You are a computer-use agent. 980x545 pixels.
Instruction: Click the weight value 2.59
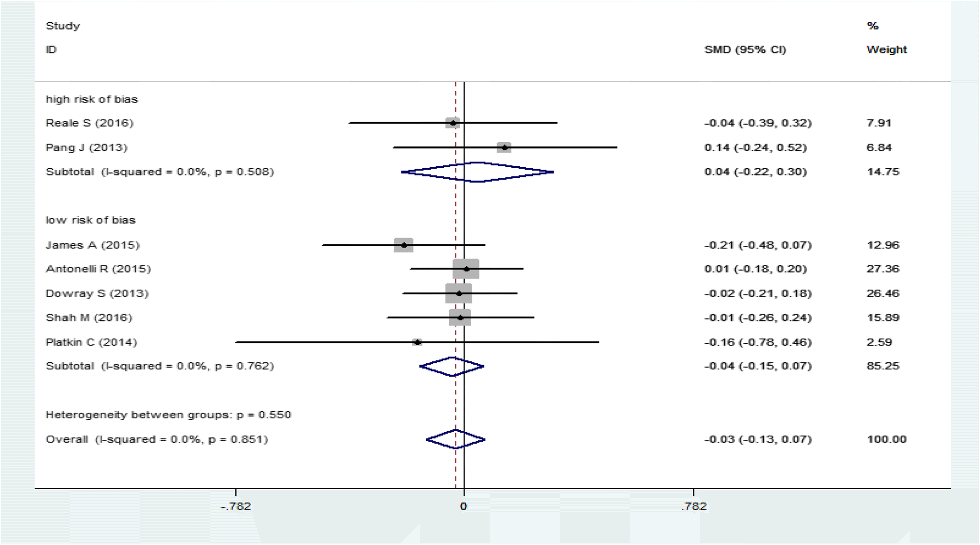coord(879,342)
